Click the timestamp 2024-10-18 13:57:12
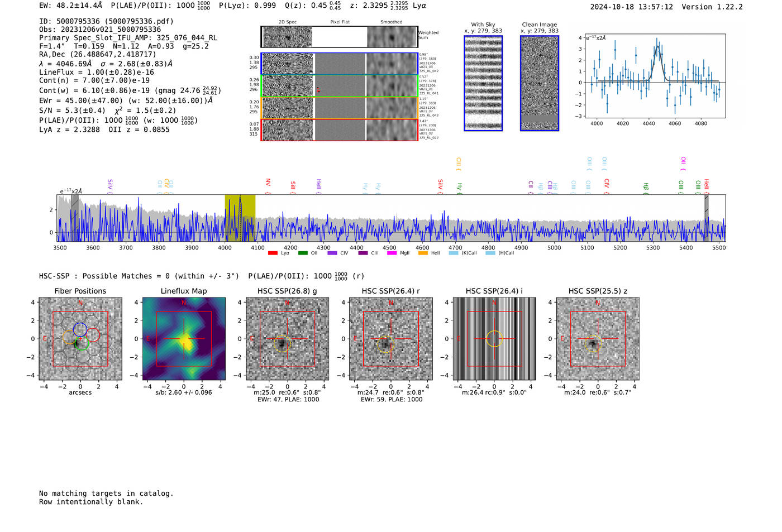The width and height of the screenshot is (782, 532). [x=631, y=7]
